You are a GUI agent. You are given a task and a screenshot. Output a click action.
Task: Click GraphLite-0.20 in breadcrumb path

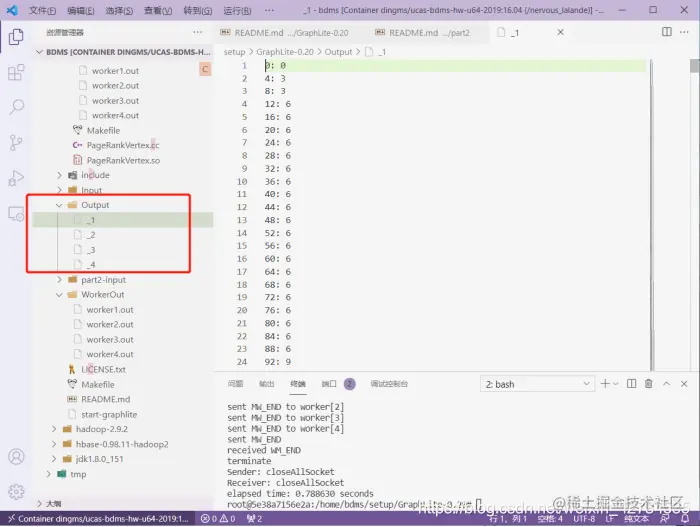pyautogui.click(x=285, y=52)
